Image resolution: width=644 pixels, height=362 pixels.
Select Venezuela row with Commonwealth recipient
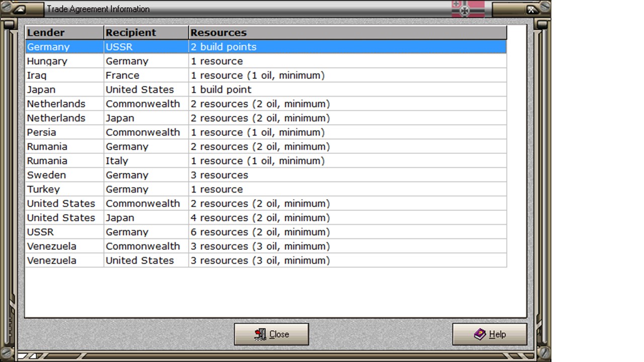click(266, 246)
